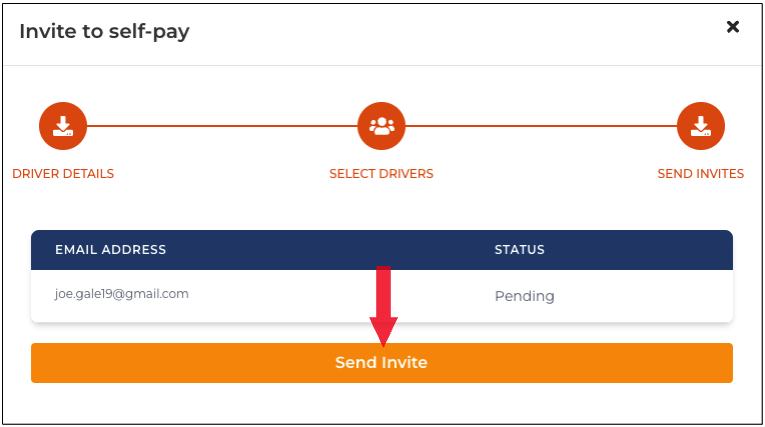765x427 pixels.
Task: Select the joe.gale19@gmail.com email address
Action: click(121, 294)
